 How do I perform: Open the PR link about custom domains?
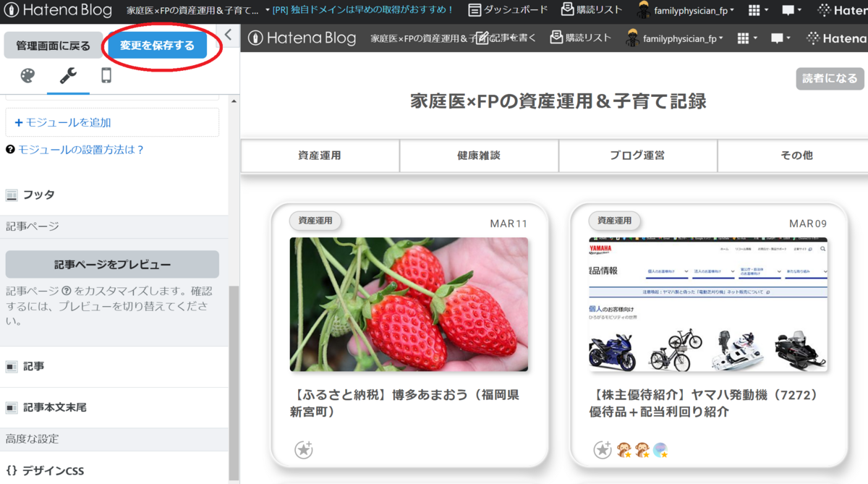click(363, 10)
